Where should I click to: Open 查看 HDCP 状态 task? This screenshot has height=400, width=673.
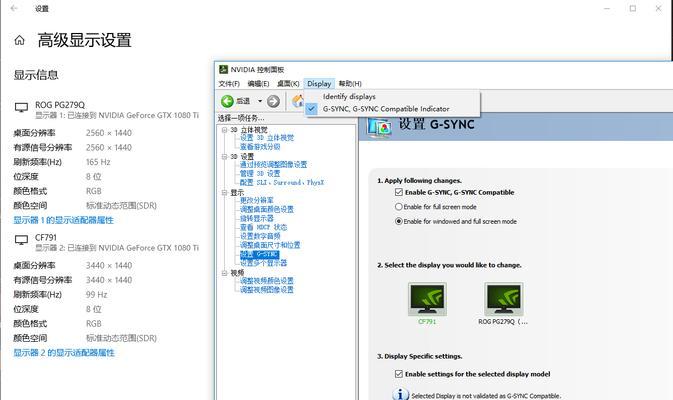click(264, 227)
